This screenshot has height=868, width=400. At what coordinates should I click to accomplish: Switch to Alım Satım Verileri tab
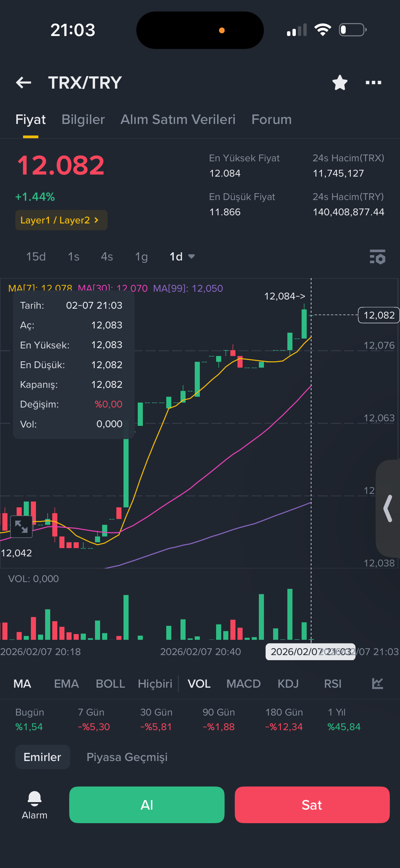(178, 120)
